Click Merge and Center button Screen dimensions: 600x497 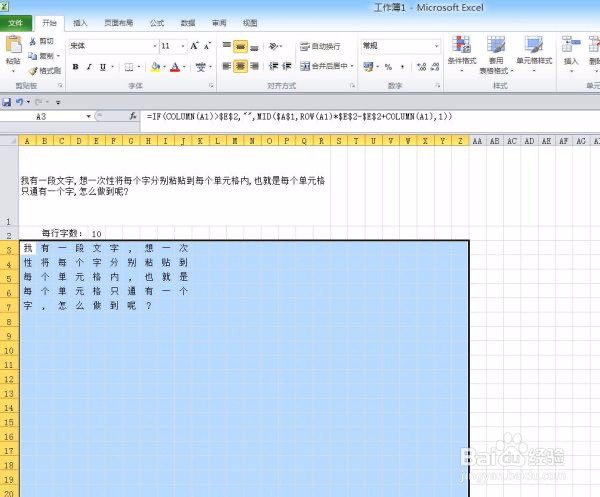(x=324, y=66)
